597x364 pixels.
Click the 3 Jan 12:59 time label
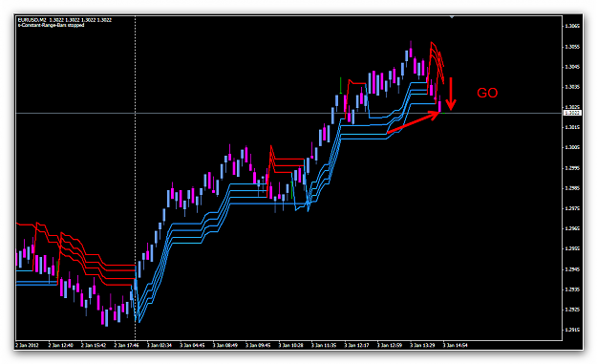tap(390, 345)
